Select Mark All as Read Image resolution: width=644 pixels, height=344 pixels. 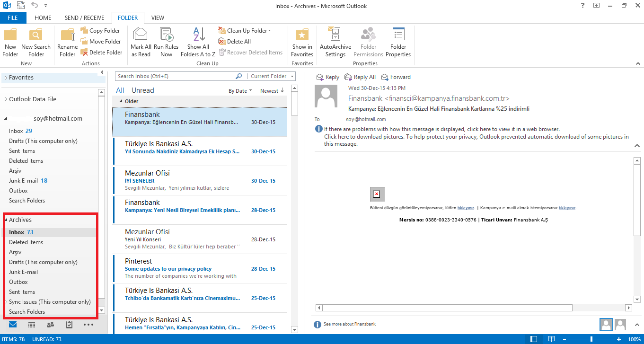tap(141, 42)
